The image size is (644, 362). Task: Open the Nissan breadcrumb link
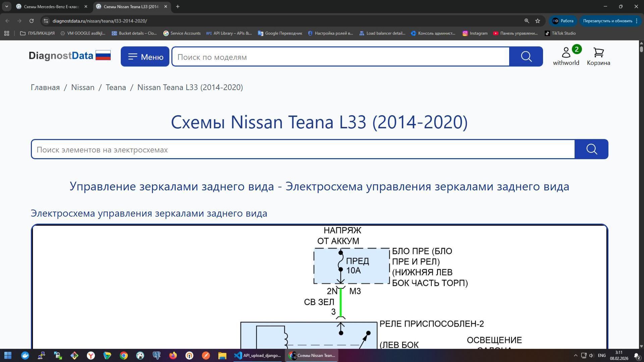83,87
